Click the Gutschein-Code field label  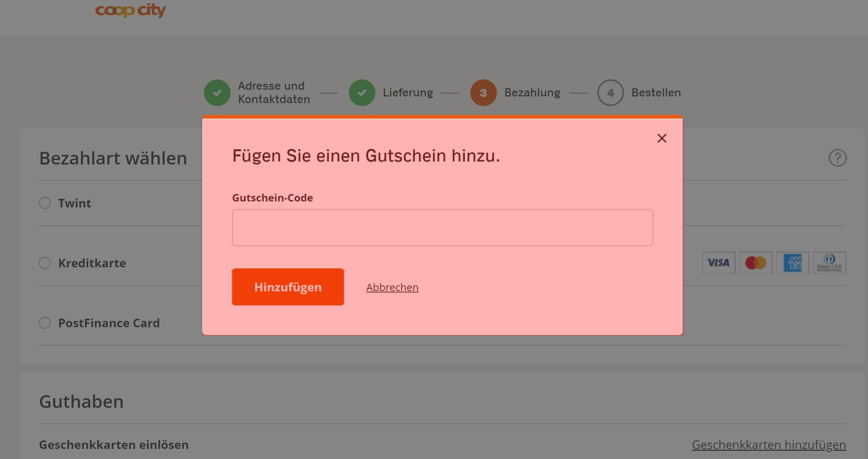pos(273,198)
